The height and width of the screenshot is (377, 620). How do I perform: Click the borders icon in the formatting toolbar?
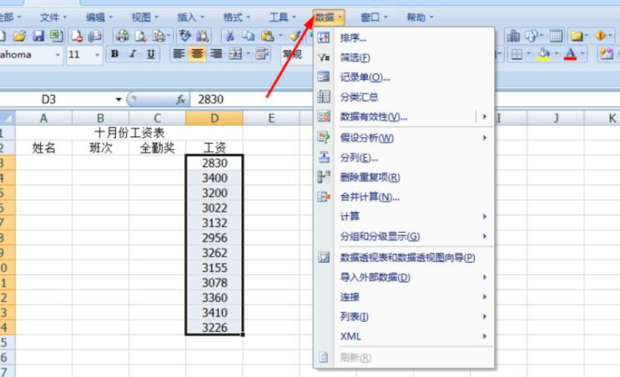(x=517, y=54)
